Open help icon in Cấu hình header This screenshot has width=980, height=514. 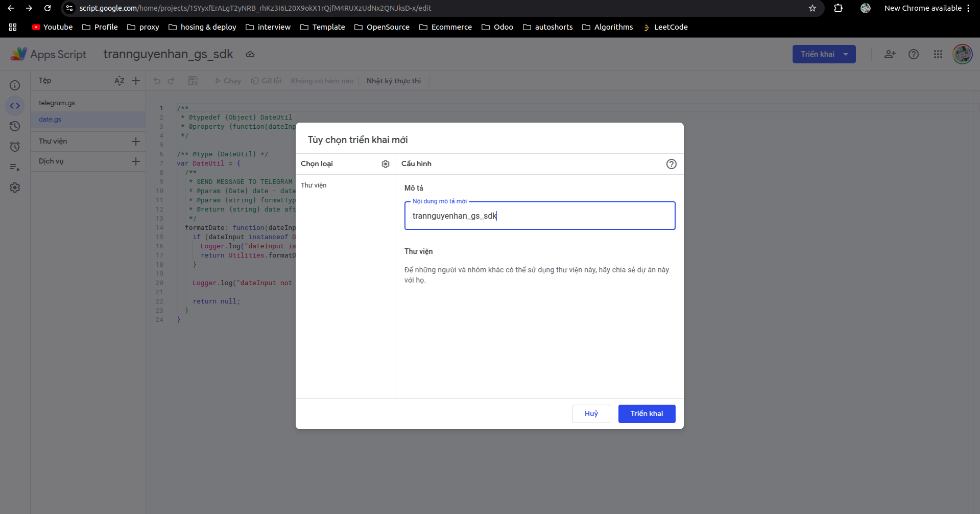tap(671, 164)
